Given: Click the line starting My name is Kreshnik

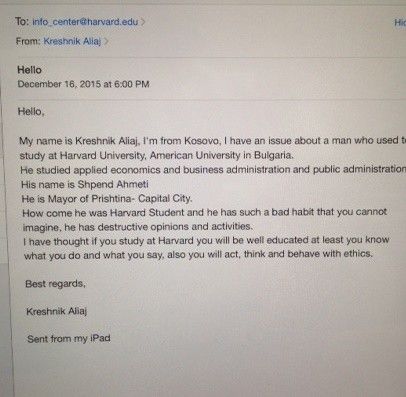Looking at the screenshot, I should click(x=212, y=141).
